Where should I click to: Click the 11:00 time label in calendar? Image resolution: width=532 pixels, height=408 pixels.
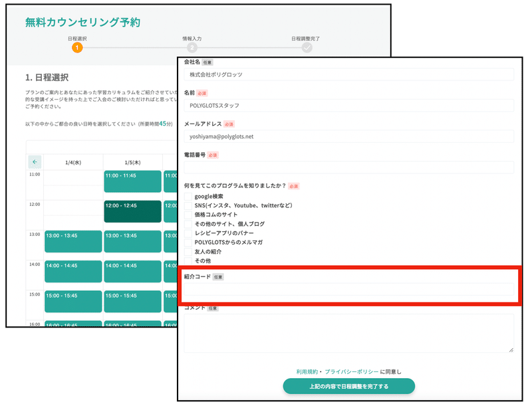[35, 174]
